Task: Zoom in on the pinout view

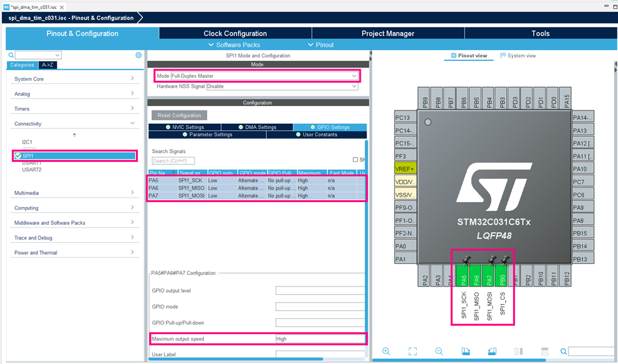Action: pyautogui.click(x=386, y=351)
